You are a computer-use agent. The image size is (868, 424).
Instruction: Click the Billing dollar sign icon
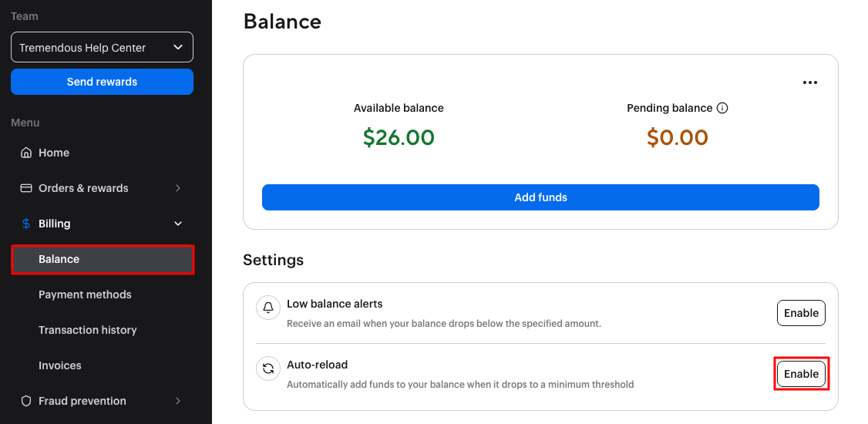pyautogui.click(x=26, y=224)
